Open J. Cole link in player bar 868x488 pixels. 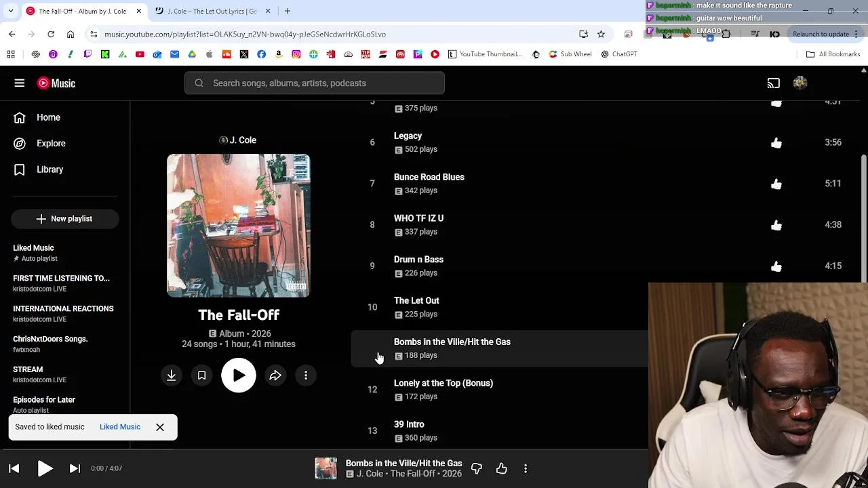370,474
